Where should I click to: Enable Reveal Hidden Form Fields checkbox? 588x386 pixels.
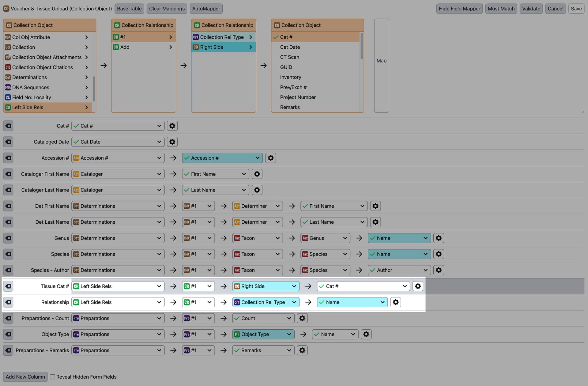[53, 377]
